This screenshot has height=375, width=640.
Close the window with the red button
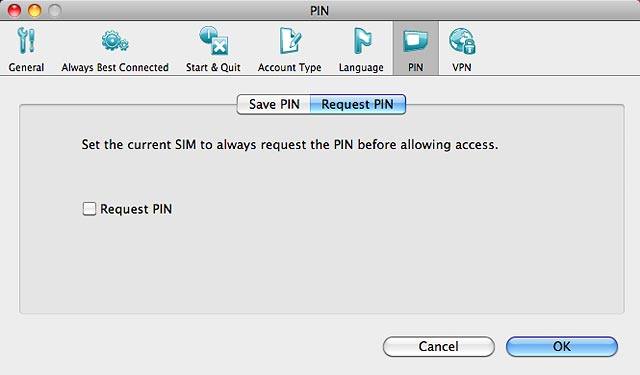pos(14,10)
